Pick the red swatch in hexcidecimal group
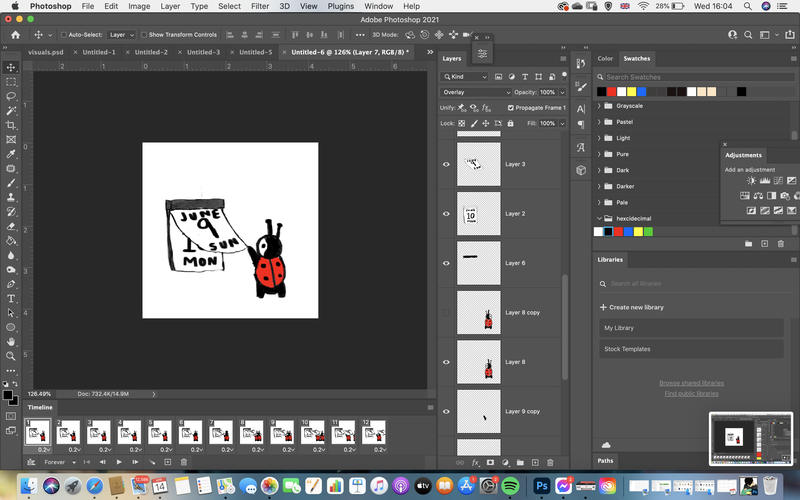This screenshot has height=500, width=800. (618, 232)
